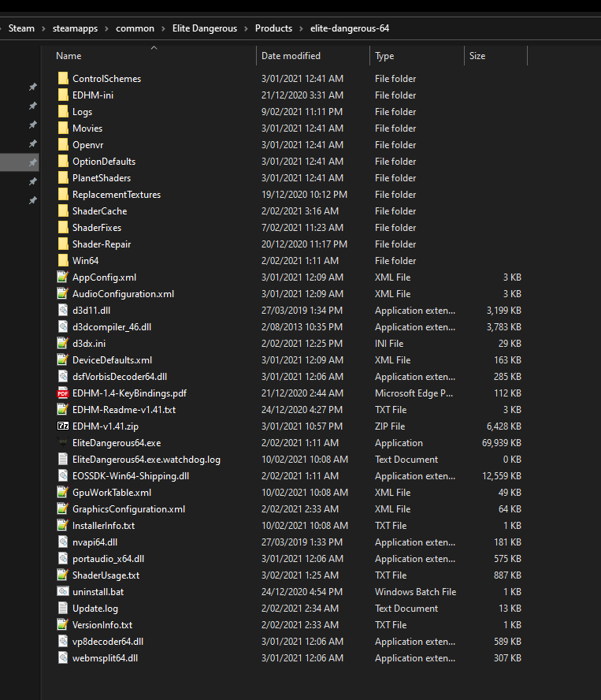
Task: Expand the chevron after Elite Dangerous in breadcrumb
Action: click(247, 28)
